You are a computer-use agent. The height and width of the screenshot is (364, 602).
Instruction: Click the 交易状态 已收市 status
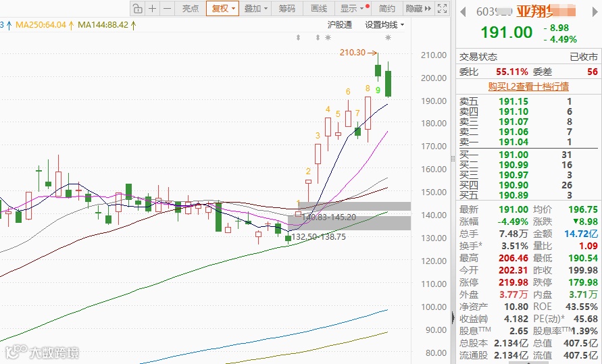[x=584, y=57]
